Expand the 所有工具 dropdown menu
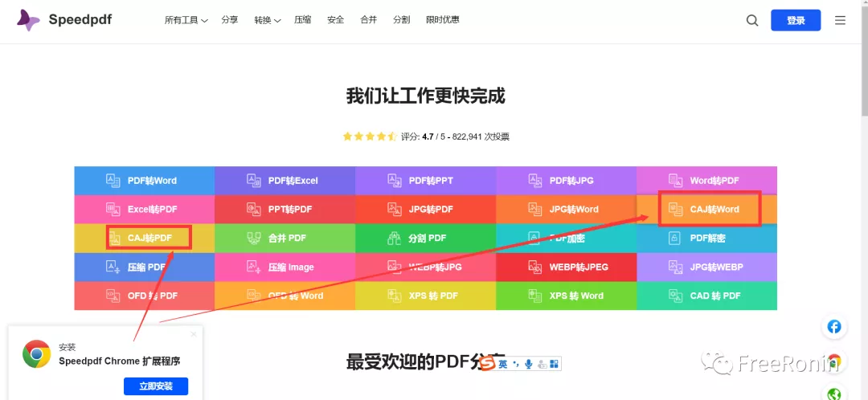Viewport: 868px width, 400px height. 186,20
